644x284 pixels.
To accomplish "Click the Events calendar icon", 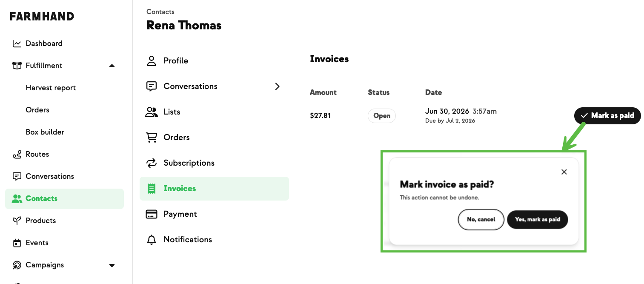I will point(17,243).
